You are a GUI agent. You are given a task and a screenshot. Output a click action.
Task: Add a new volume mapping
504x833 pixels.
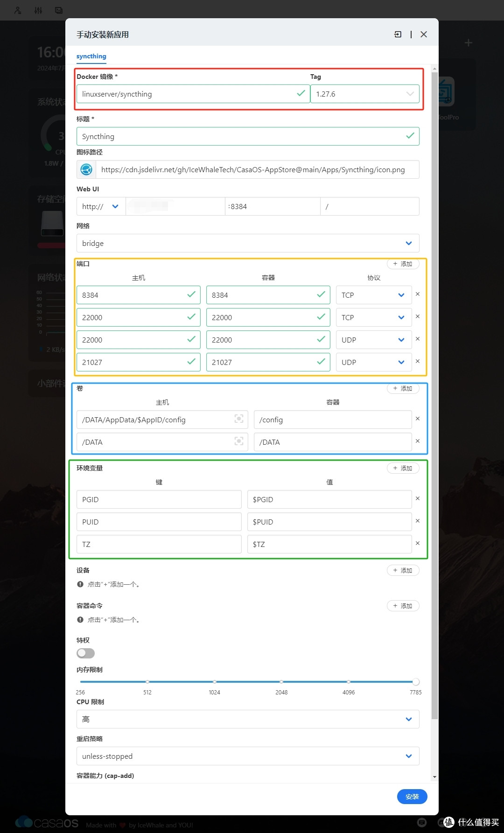(x=403, y=388)
